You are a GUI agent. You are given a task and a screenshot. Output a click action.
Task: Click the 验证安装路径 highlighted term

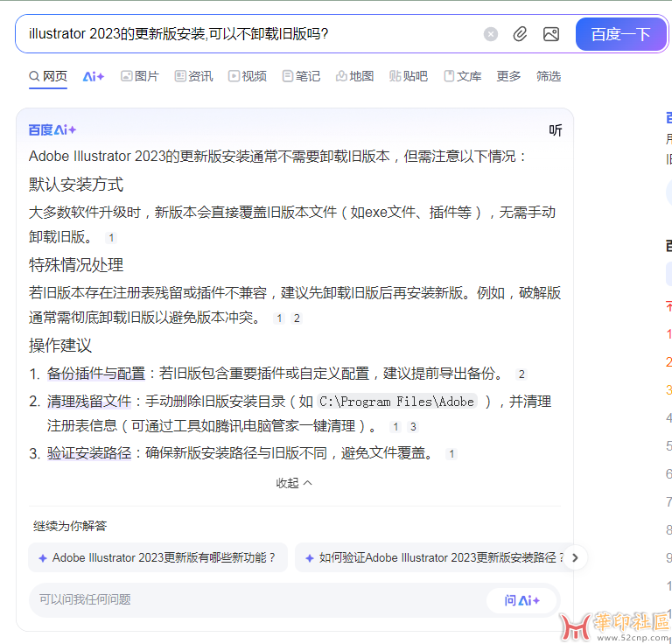pyautogui.click(x=89, y=453)
